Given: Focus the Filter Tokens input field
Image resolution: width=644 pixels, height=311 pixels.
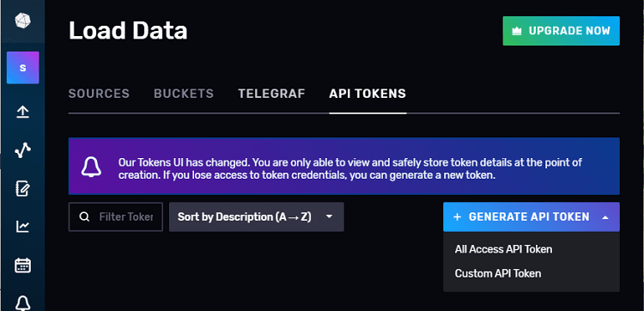Looking at the screenshot, I should tap(116, 216).
